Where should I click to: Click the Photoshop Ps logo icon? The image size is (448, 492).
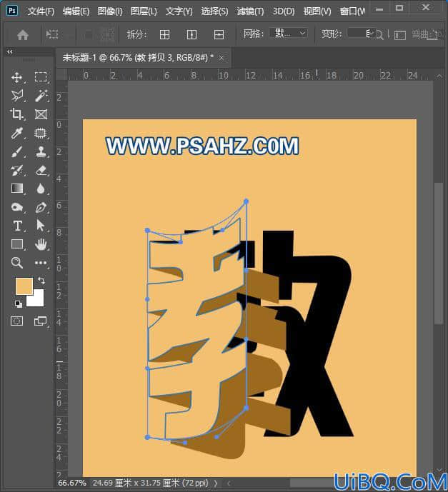pos(12,11)
